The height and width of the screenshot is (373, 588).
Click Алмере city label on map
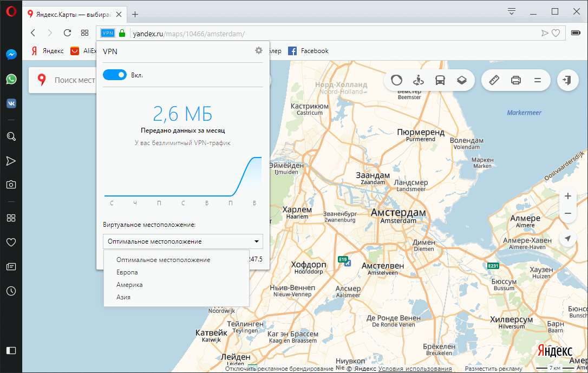tap(525, 218)
